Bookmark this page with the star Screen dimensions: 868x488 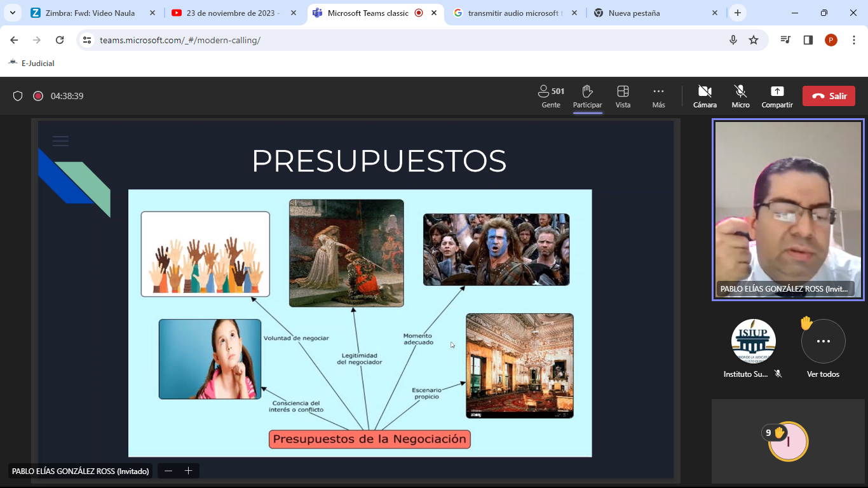click(754, 40)
